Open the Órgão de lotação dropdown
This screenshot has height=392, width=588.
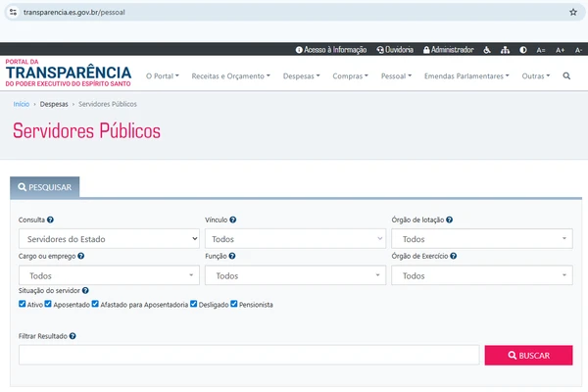click(x=481, y=239)
